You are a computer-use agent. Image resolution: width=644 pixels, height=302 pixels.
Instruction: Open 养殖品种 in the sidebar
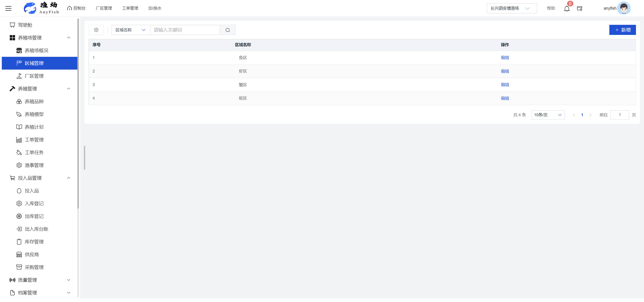tap(34, 102)
